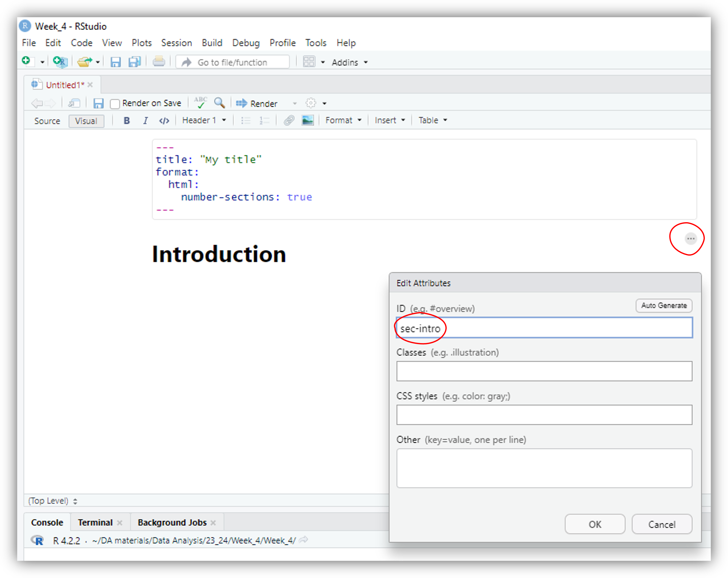
Task: Open the Session menu
Action: (x=177, y=43)
